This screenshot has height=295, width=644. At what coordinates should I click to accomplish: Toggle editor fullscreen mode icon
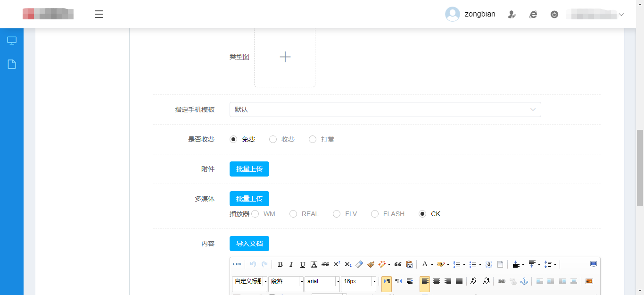click(x=593, y=264)
